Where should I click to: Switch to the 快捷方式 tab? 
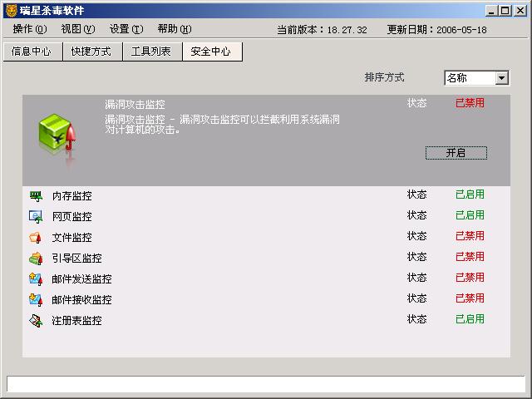click(92, 52)
